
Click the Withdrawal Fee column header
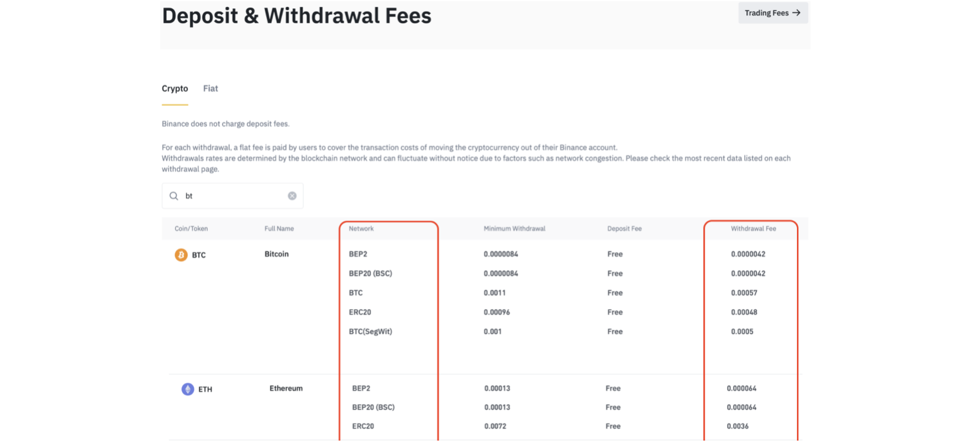click(x=752, y=229)
